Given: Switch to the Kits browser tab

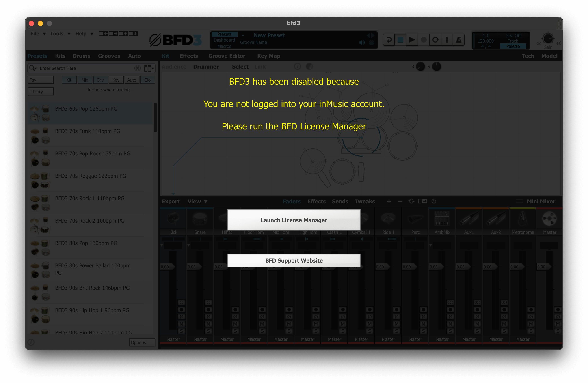Looking at the screenshot, I should pyautogui.click(x=60, y=56).
